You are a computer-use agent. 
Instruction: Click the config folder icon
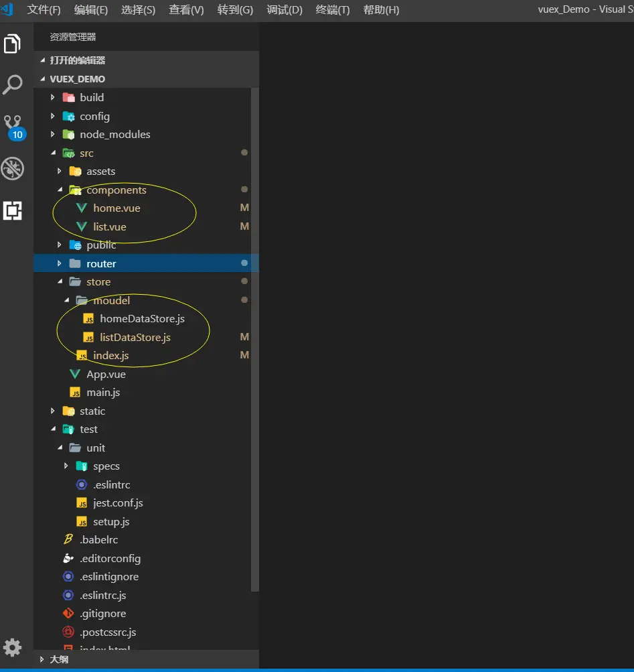[68, 116]
